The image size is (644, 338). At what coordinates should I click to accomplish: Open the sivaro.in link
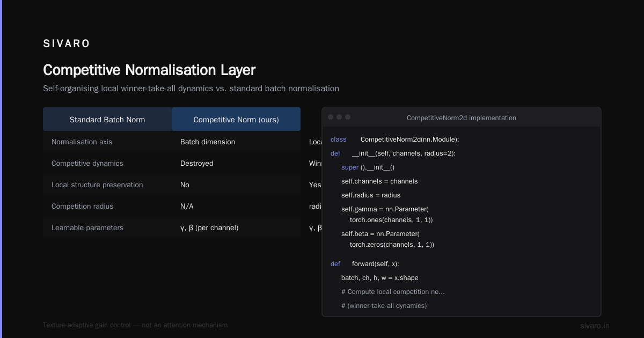[x=595, y=326]
